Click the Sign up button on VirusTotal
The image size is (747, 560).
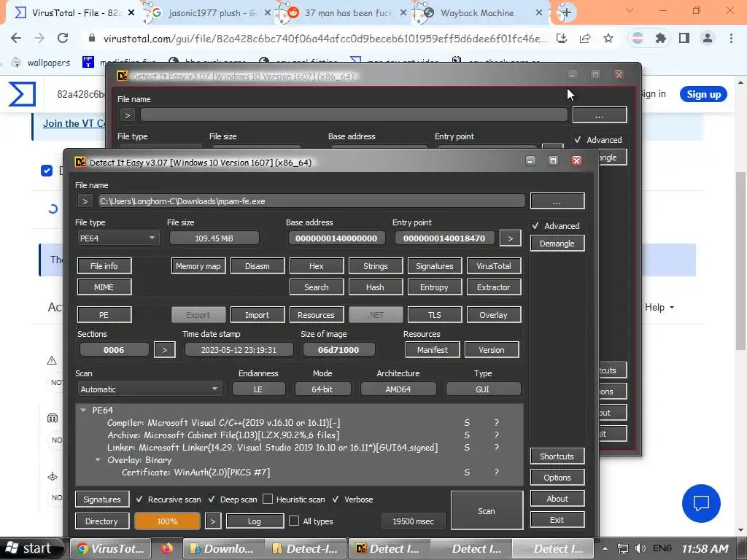[703, 94]
